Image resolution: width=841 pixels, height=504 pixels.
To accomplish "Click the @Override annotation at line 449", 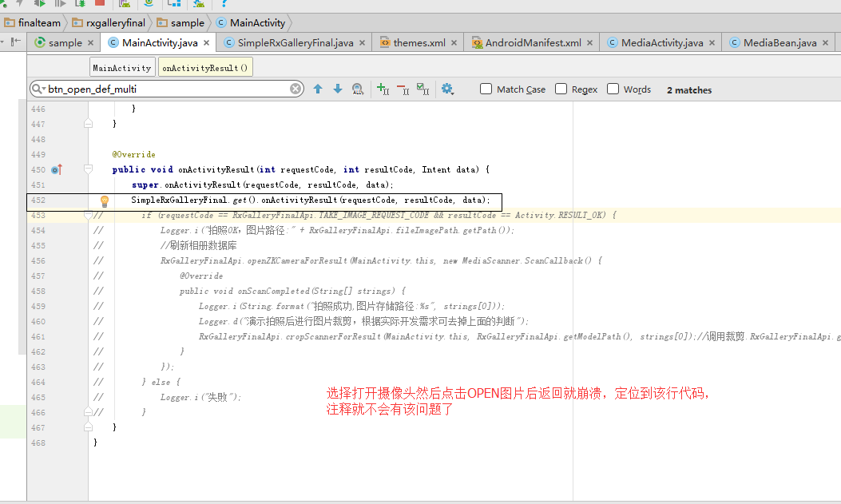I will [133, 154].
